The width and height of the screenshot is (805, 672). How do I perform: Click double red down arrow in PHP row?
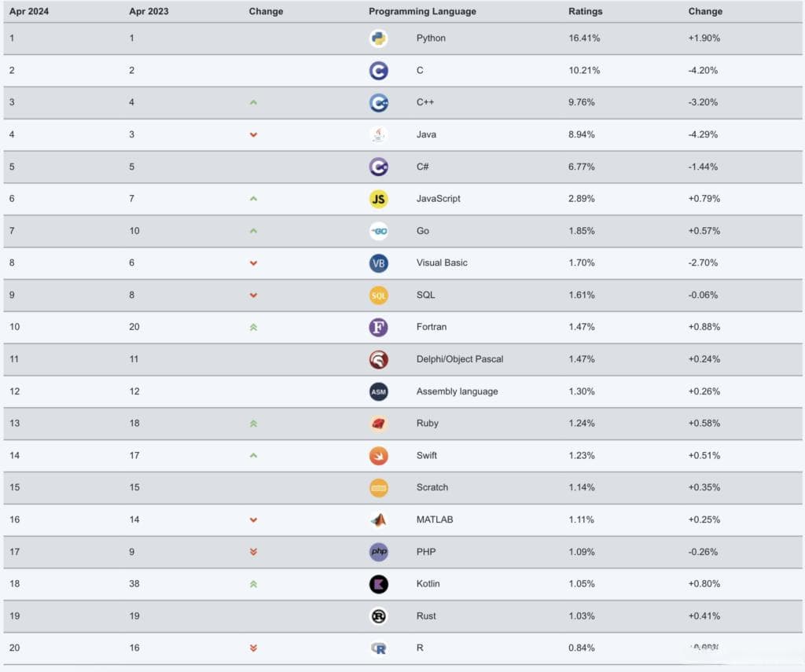253,552
